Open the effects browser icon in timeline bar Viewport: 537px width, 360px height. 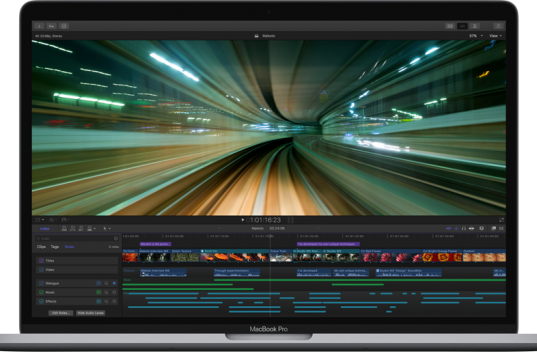[494, 228]
